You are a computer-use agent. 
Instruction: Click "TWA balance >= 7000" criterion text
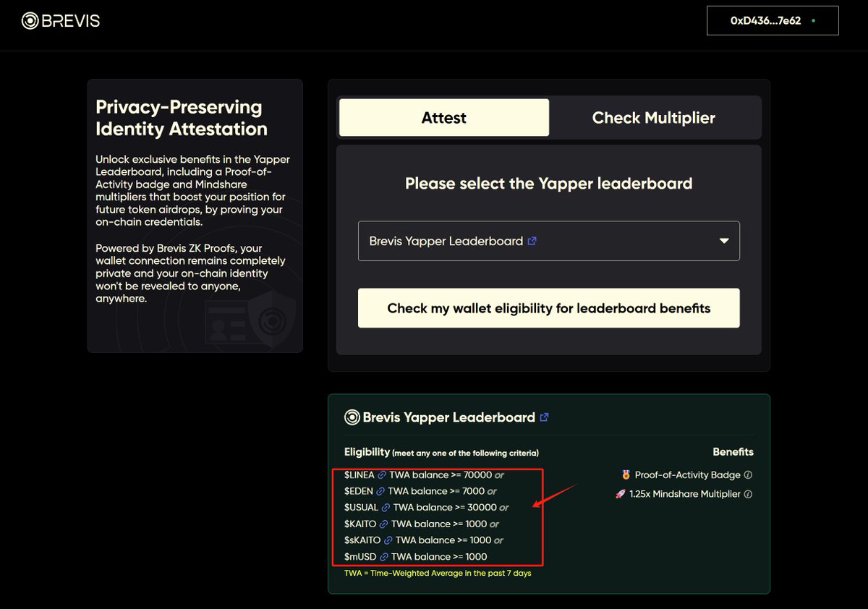pyautogui.click(x=436, y=491)
